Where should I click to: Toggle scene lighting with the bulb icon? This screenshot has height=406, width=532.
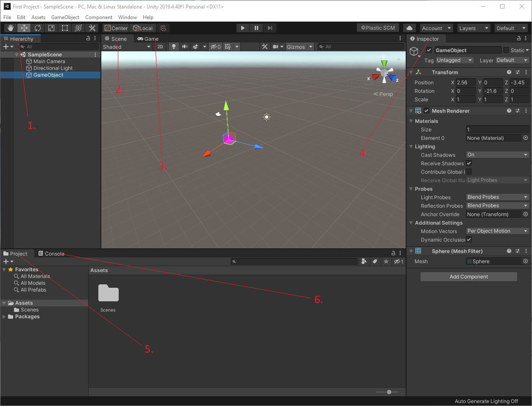(174, 47)
